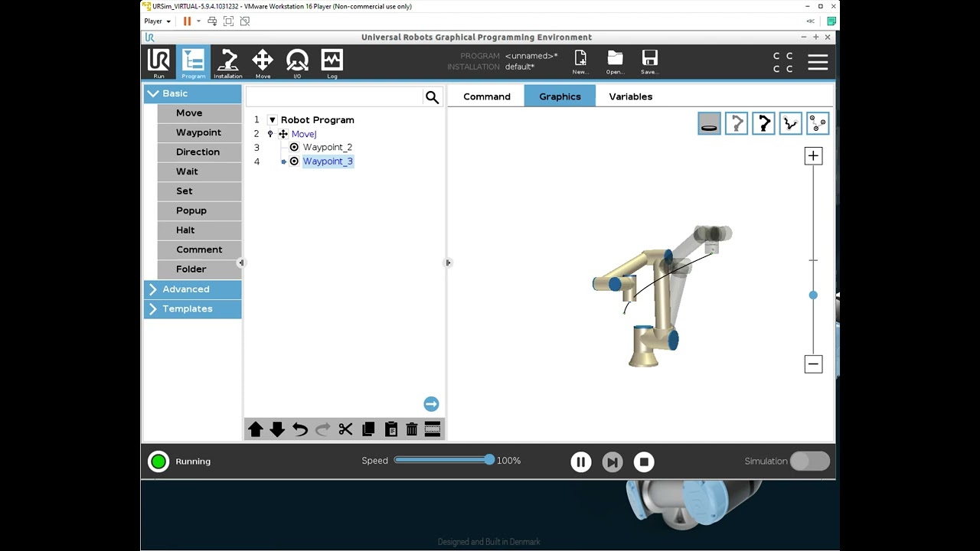Open the VMware Player dropdown menu
This screenshot has width=980, height=551.
click(158, 21)
